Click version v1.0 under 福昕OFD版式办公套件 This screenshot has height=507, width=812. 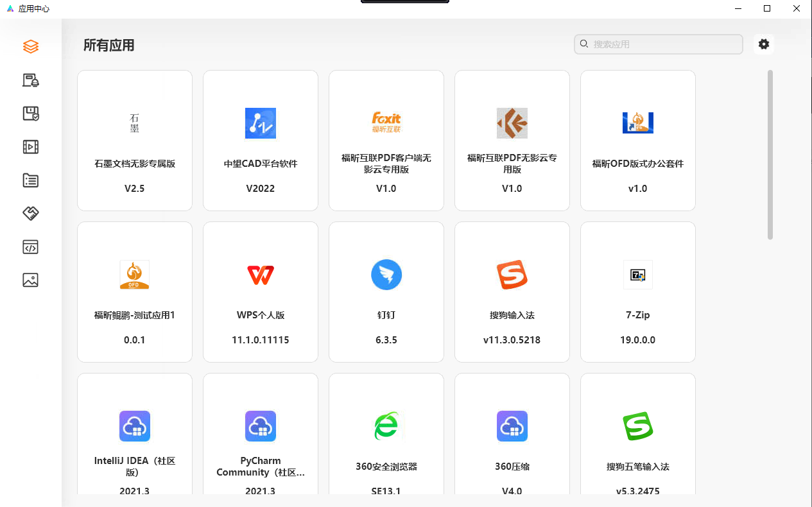point(638,189)
